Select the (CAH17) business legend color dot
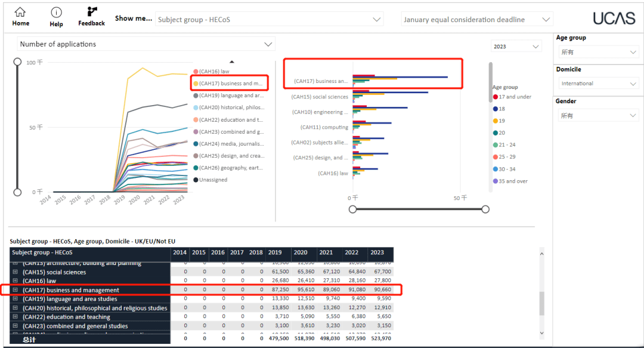644x348 pixels. (x=196, y=84)
